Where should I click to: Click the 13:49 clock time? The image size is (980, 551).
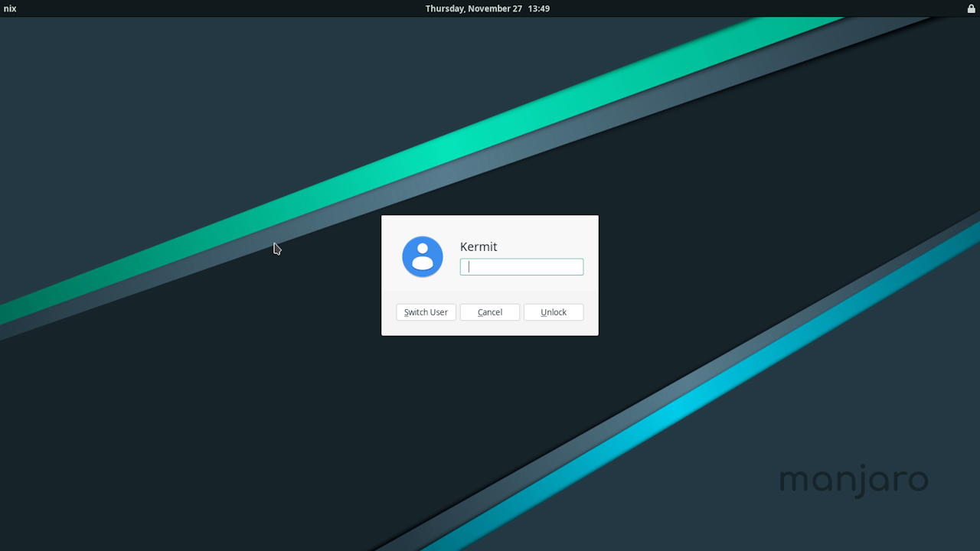[539, 8]
